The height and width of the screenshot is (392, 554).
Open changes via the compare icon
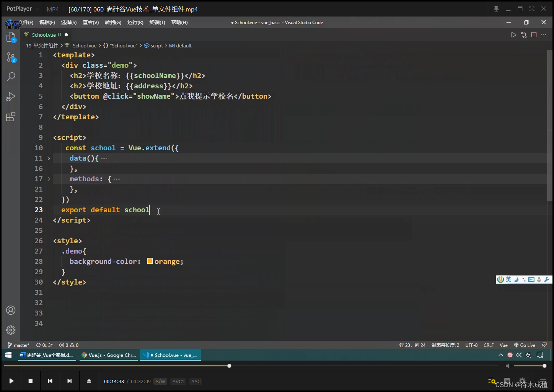click(x=524, y=35)
